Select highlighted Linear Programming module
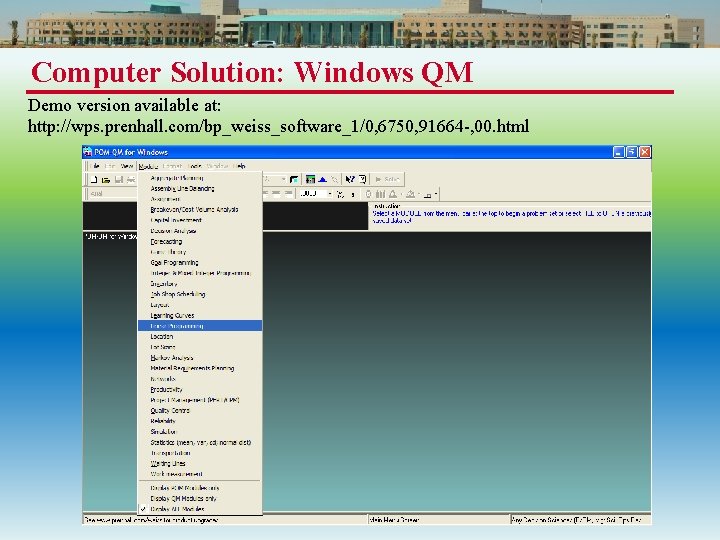This screenshot has height=540, width=720. [200, 326]
